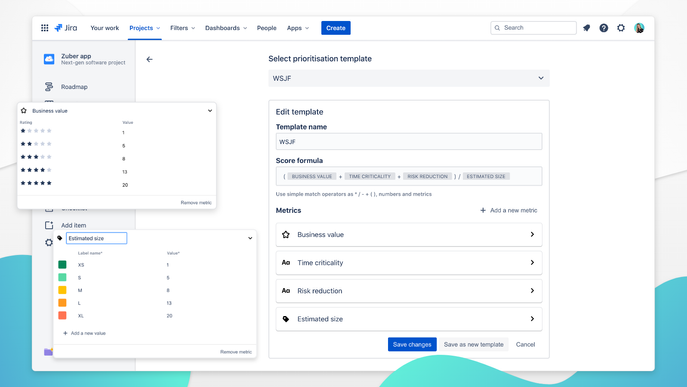Click the Jira logo
Image resolution: width=687 pixels, height=387 pixels.
[66, 28]
